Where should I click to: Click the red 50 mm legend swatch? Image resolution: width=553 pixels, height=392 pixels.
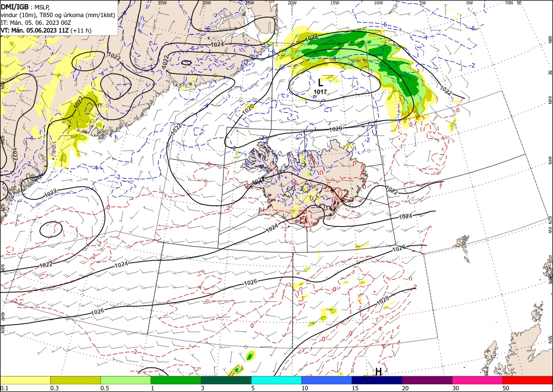pyautogui.click(x=528, y=380)
